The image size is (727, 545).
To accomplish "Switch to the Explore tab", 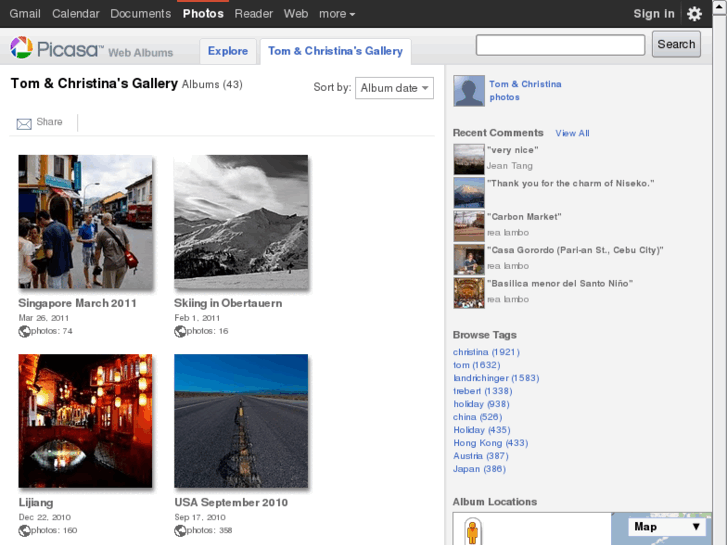I will [228, 51].
